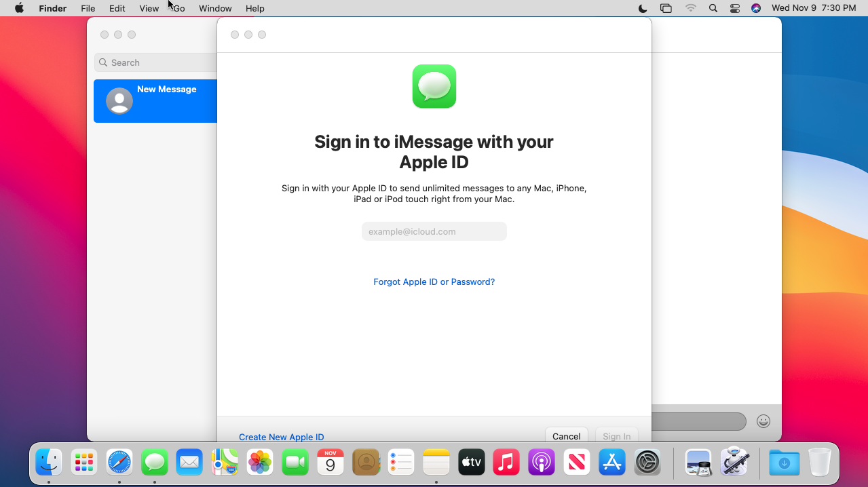Viewport: 868px width, 487px height.
Task: Open the Finder menu
Action: coord(52,8)
